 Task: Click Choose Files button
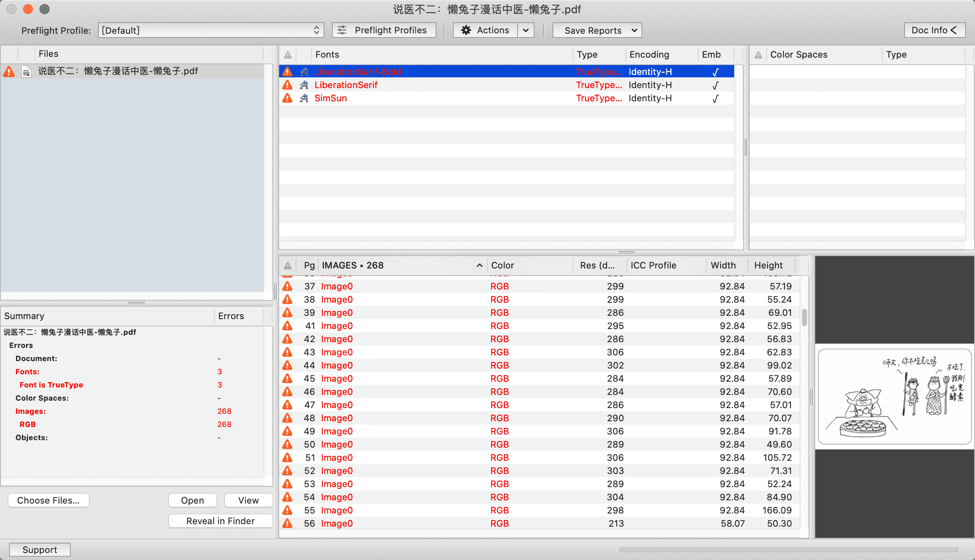49,500
